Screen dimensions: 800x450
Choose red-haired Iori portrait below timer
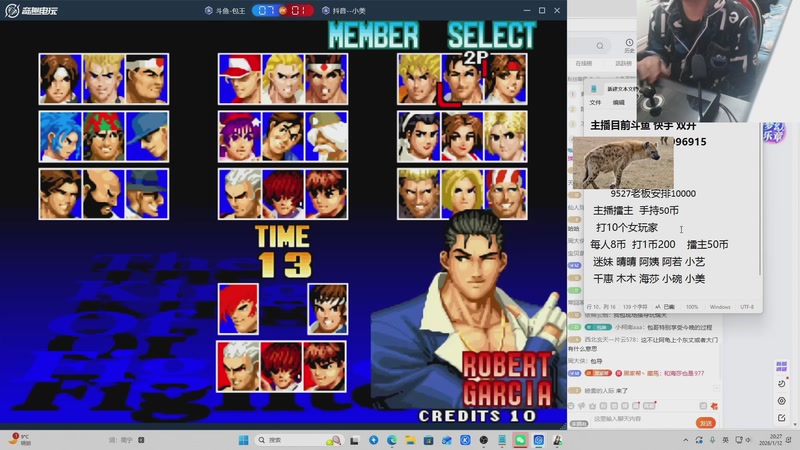point(238,309)
